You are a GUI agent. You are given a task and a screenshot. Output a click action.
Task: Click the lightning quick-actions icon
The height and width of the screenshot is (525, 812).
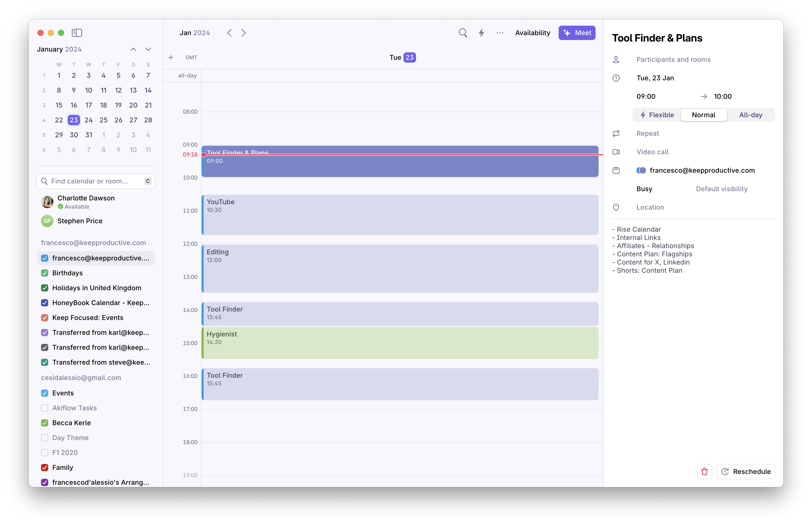481,33
